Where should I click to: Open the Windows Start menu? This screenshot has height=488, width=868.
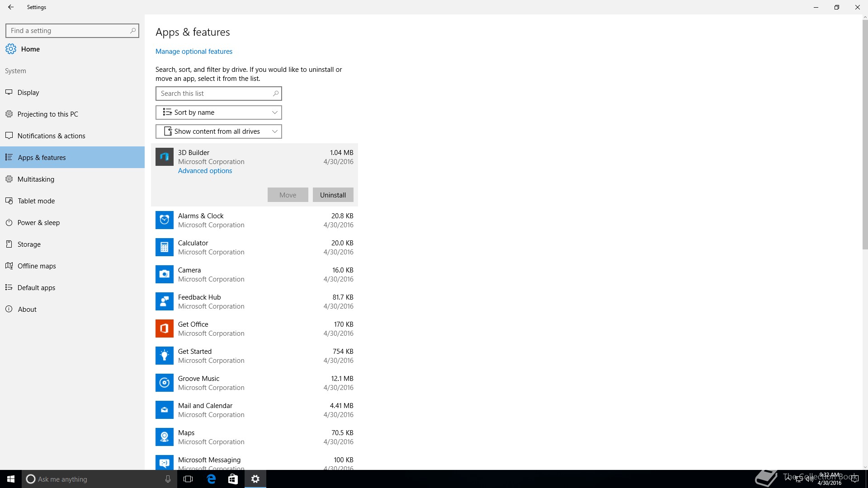(x=11, y=479)
